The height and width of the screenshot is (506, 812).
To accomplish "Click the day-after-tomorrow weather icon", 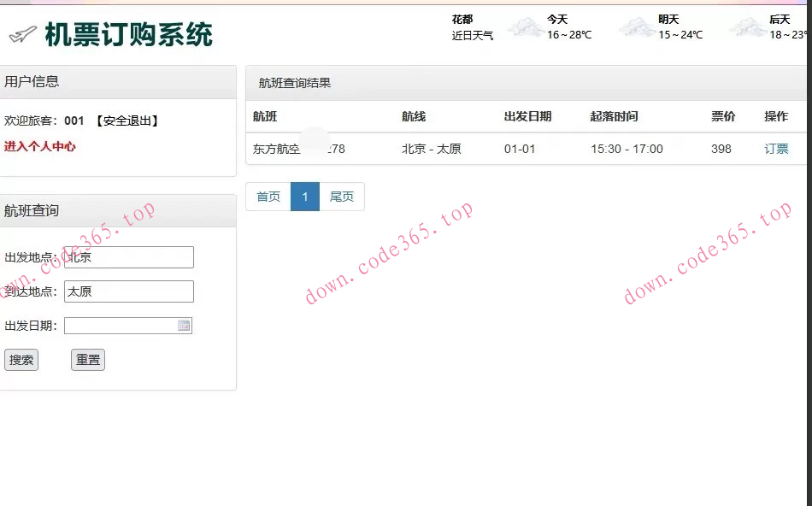I will (x=750, y=28).
